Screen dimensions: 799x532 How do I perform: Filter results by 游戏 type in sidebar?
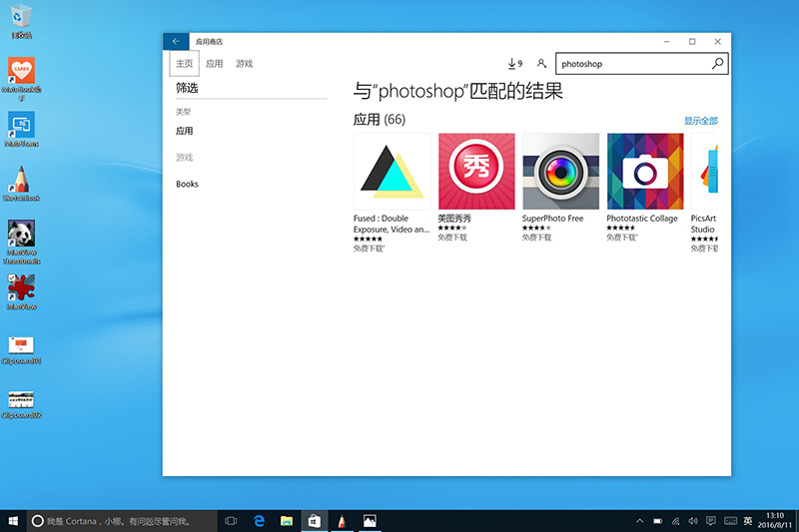tap(185, 158)
